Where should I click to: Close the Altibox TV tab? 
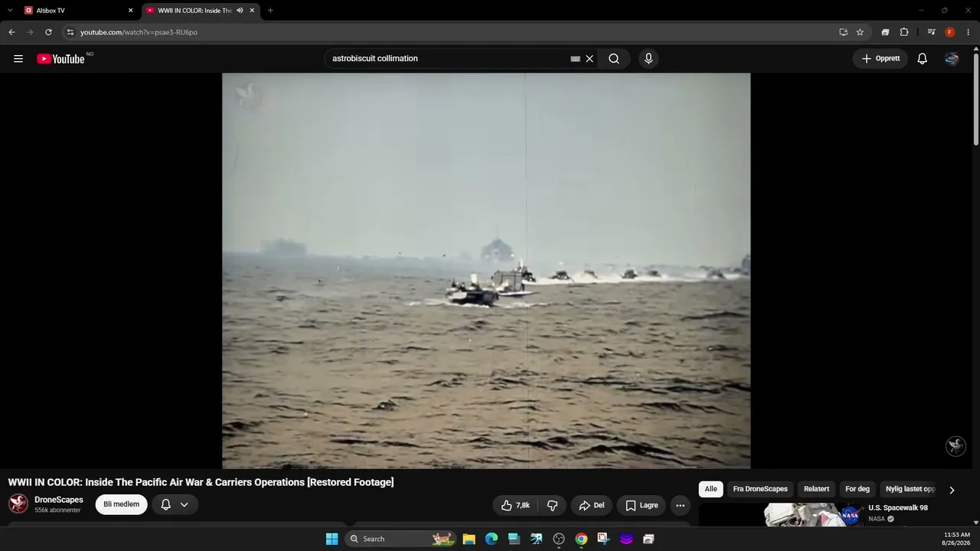pyautogui.click(x=130, y=11)
